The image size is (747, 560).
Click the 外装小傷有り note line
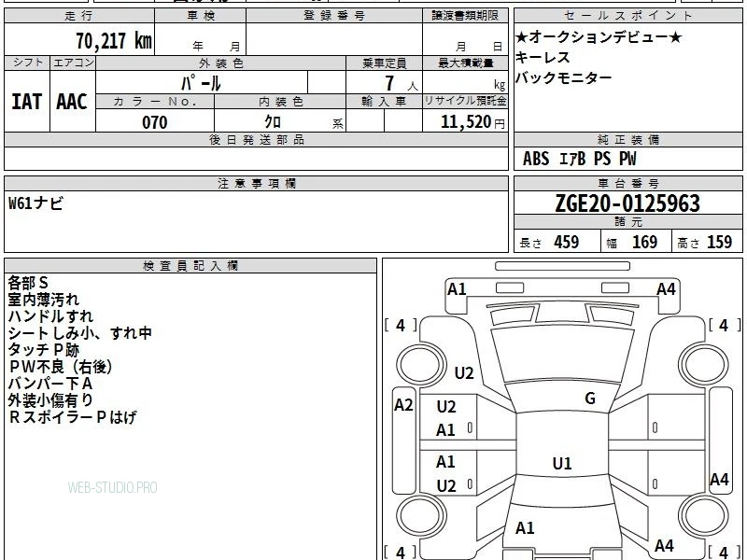[x=50, y=400]
